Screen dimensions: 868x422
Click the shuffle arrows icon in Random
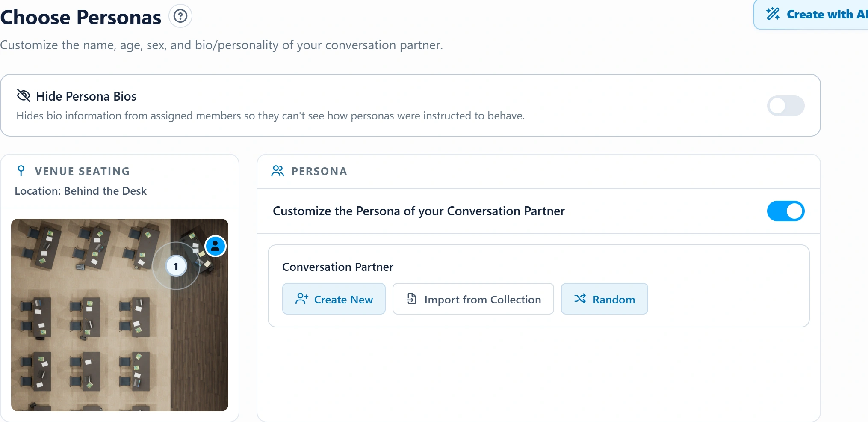(580, 299)
